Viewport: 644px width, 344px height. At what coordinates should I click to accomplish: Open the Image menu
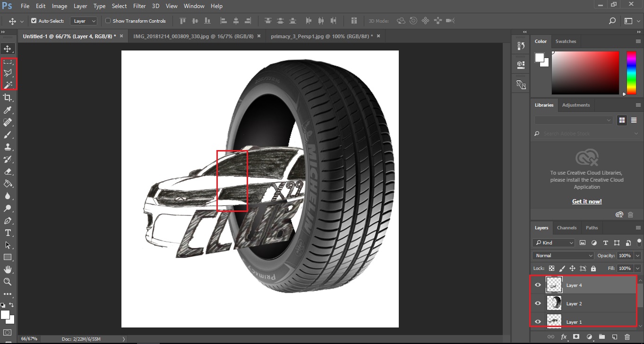60,6
